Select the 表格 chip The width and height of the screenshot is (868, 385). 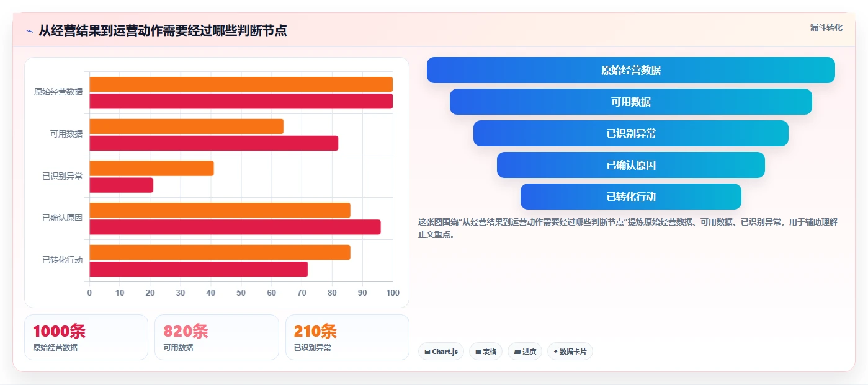point(486,352)
